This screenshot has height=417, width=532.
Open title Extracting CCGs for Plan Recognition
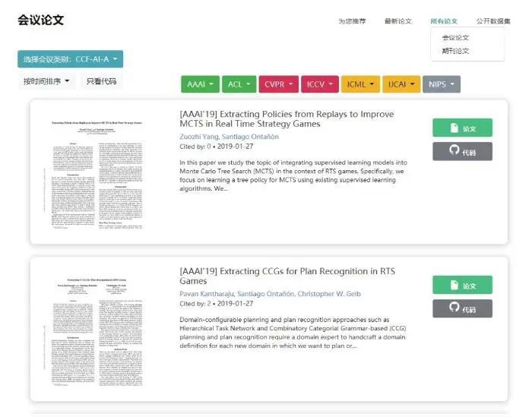point(287,276)
